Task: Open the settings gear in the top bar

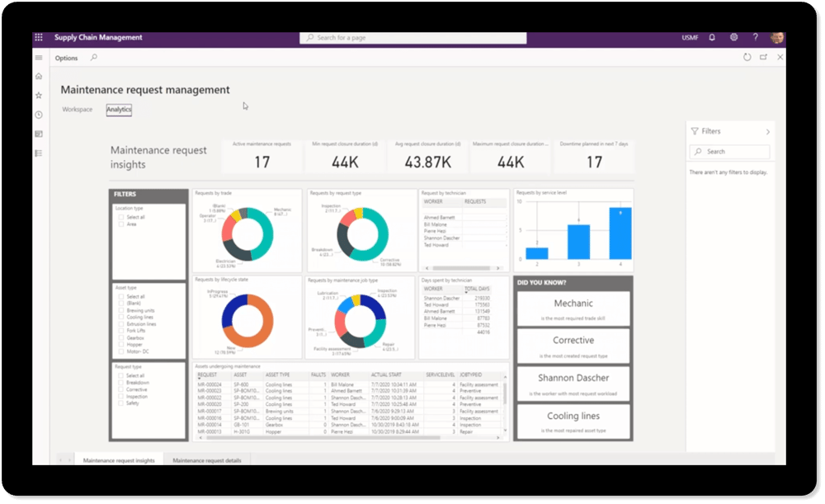Action: (733, 37)
